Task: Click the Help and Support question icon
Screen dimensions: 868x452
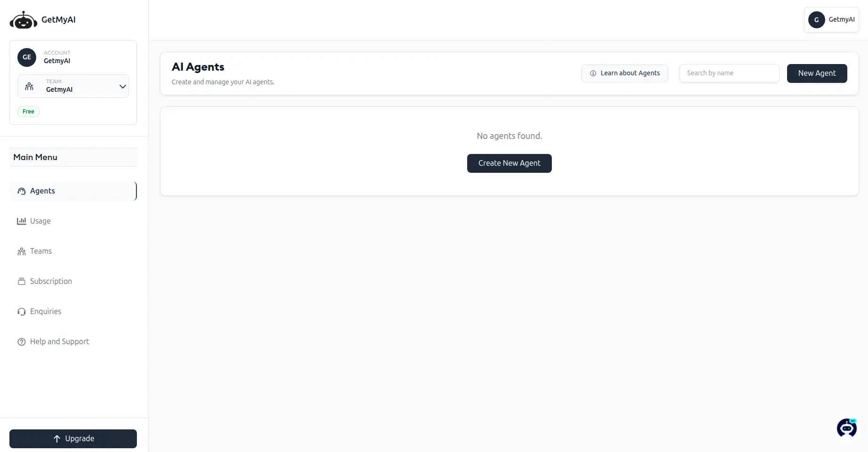Action: click(x=22, y=342)
